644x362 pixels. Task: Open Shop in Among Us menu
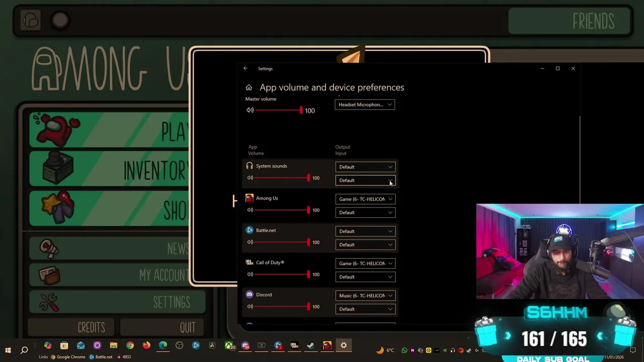(x=109, y=209)
